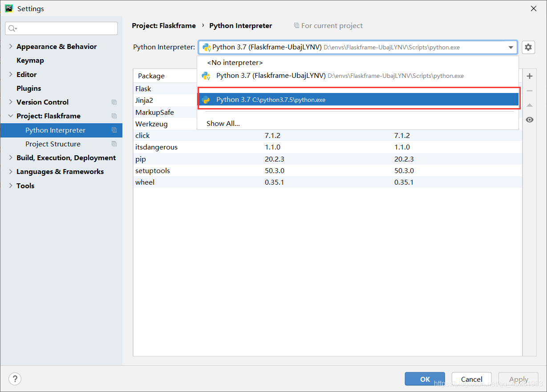The image size is (547, 392).
Task: Expand the Version Control section
Action: [x=11, y=102]
